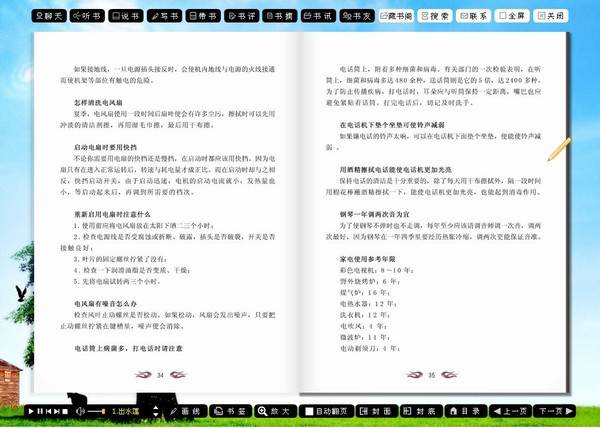Image resolution: width=600 pixels, height=428 pixels.
Task: Click heading 怎样清洗电风扇
Action: [98, 103]
